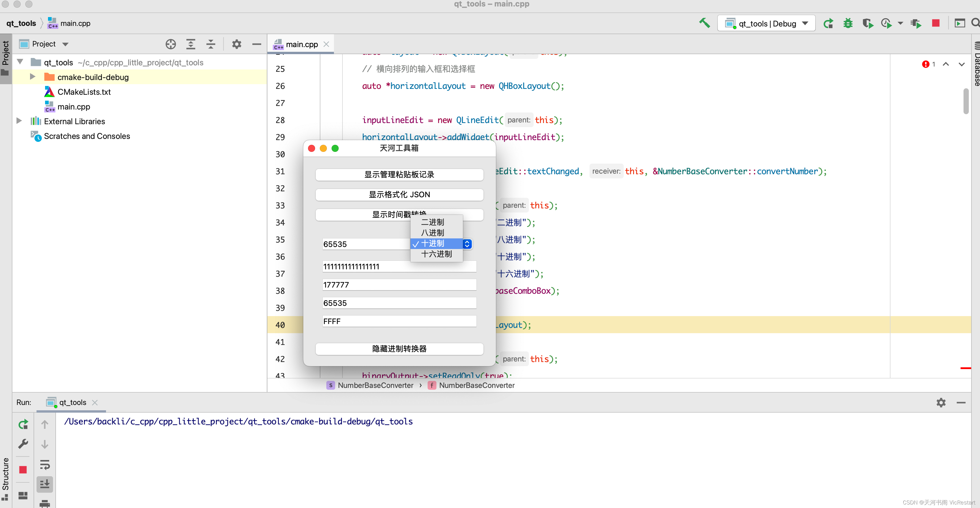The height and width of the screenshot is (508, 980).
Task: Toggle scroll to end in Run console
Action: [44, 484]
